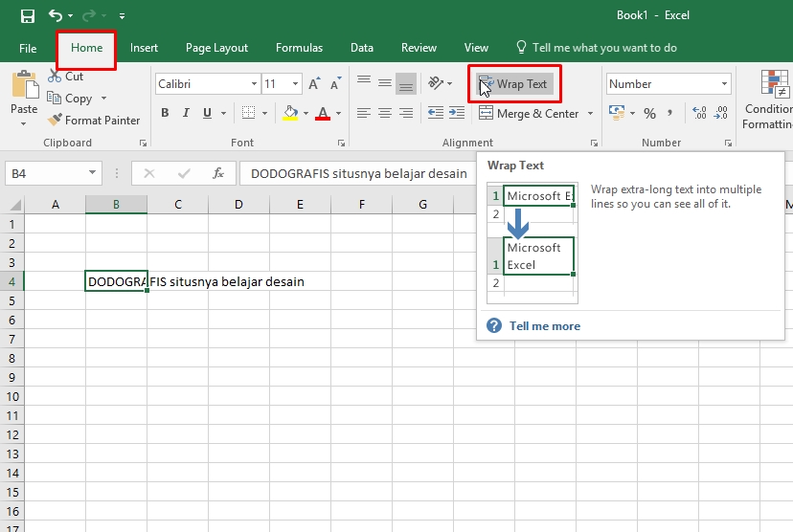Open the Customize Quick Access Toolbar arrow
The width and height of the screenshot is (793, 532).
(x=122, y=16)
